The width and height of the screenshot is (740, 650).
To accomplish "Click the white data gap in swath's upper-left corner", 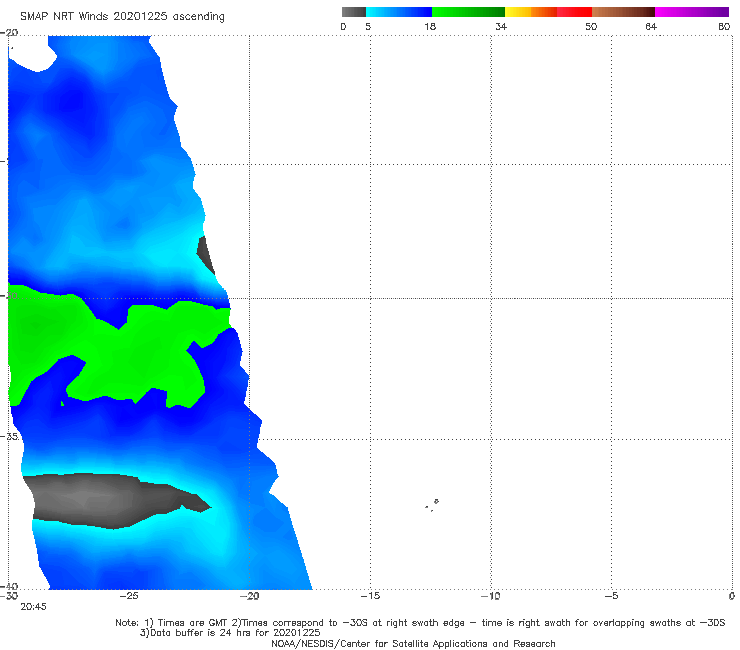I will click(31, 54).
